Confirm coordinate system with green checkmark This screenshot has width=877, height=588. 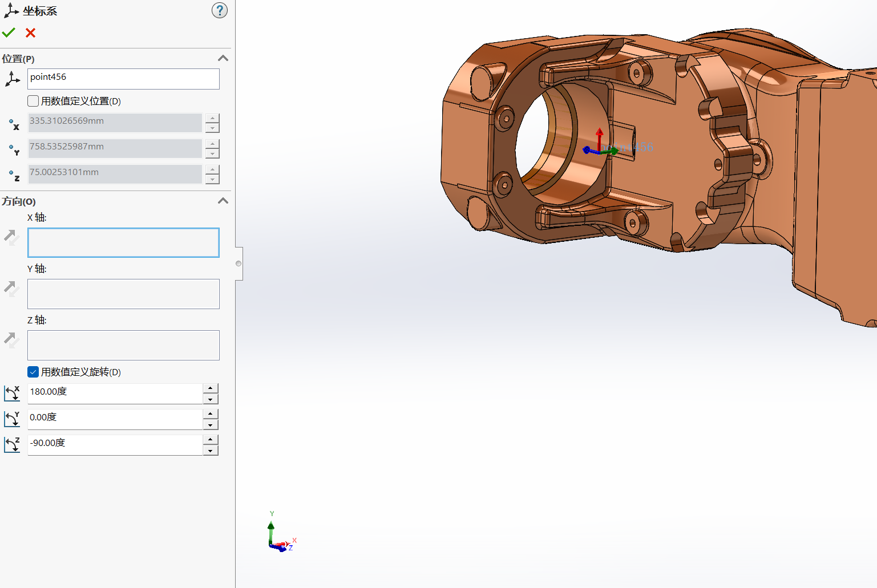pos(9,33)
